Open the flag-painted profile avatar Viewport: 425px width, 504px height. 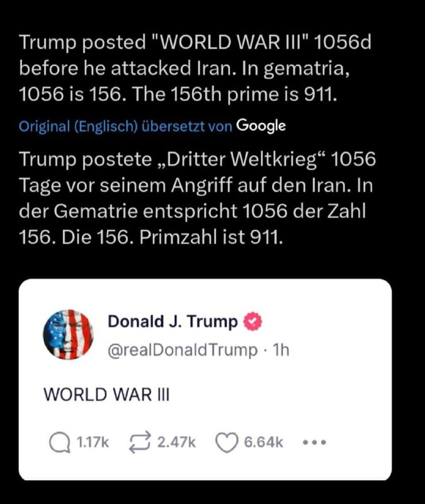click(69, 335)
